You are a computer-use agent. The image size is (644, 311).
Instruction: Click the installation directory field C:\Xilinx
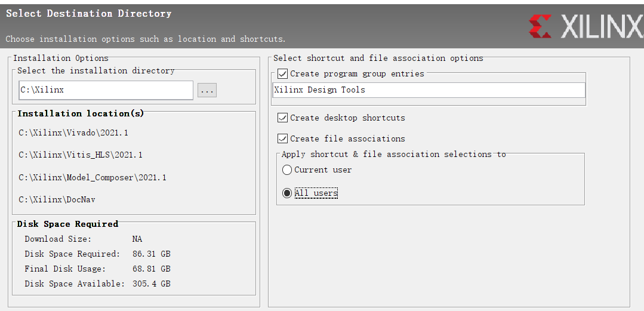[x=106, y=90]
